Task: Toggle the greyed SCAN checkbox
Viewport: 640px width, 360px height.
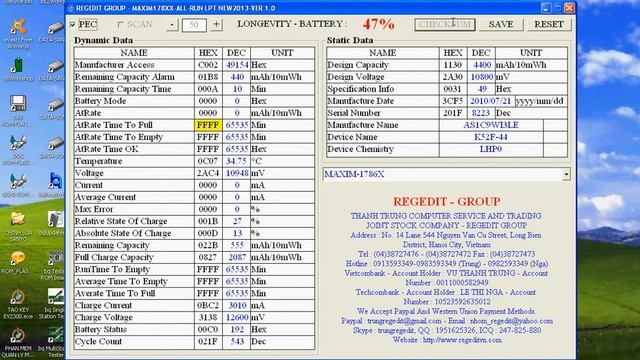Action: click(x=120, y=24)
